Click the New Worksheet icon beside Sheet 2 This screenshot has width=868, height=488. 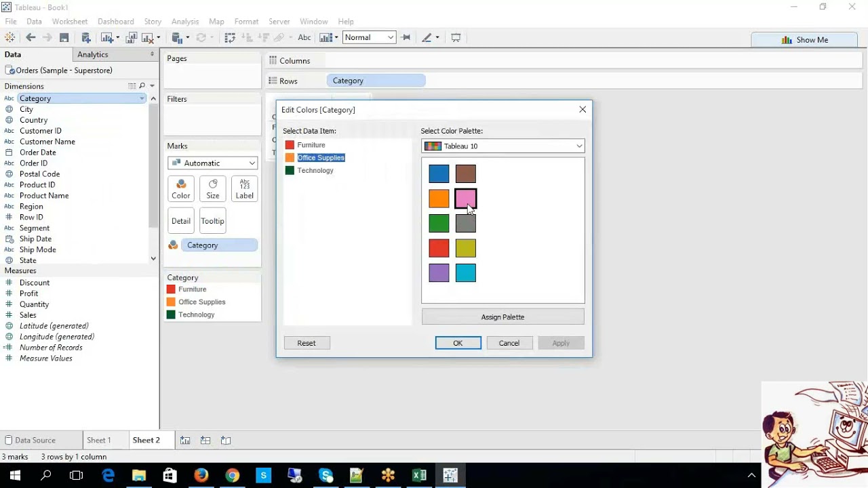click(x=185, y=441)
